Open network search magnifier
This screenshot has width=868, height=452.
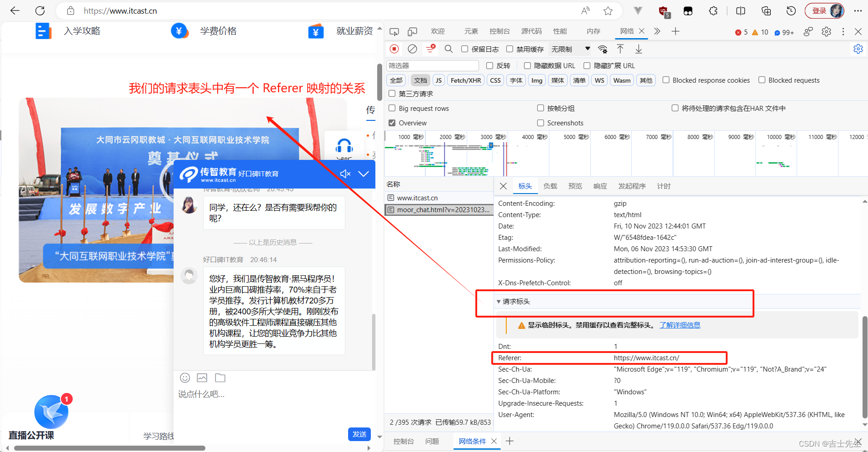pos(449,49)
